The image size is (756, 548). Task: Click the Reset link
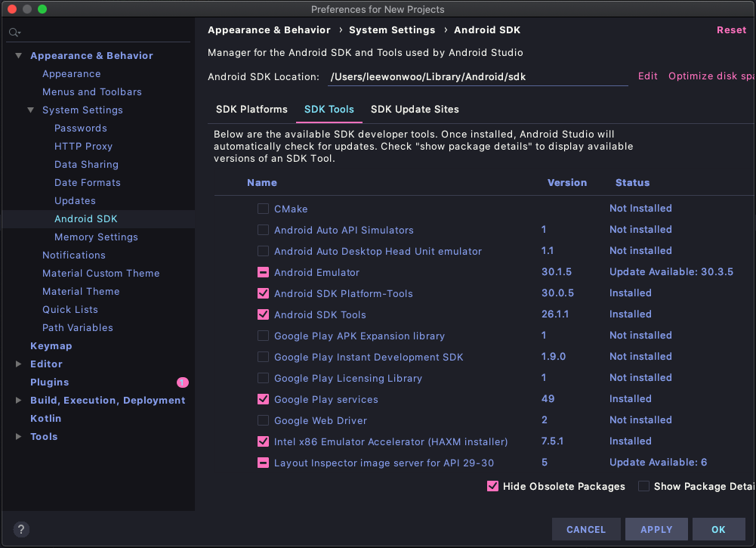coord(731,30)
